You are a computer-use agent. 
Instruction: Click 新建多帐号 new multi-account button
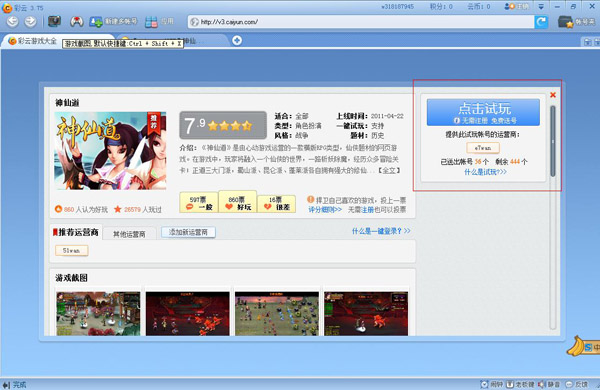point(113,21)
